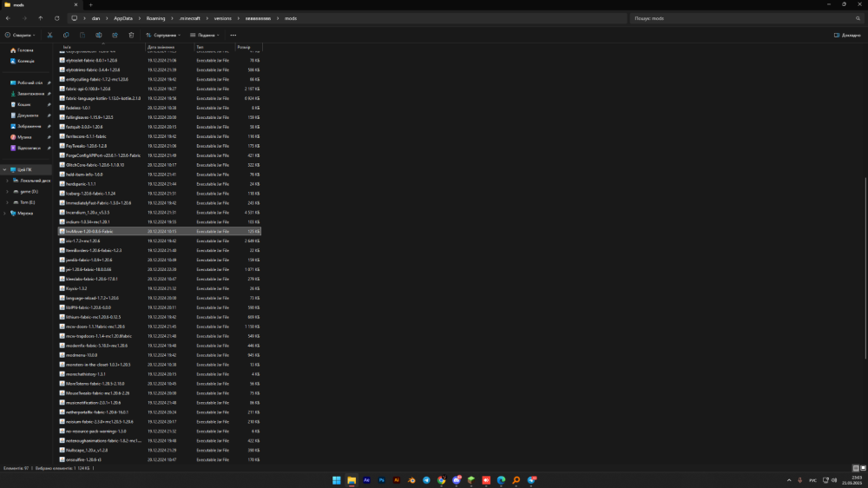868x488 pixels.
Task: Select the 'mods' tab
Action: click(x=41, y=5)
